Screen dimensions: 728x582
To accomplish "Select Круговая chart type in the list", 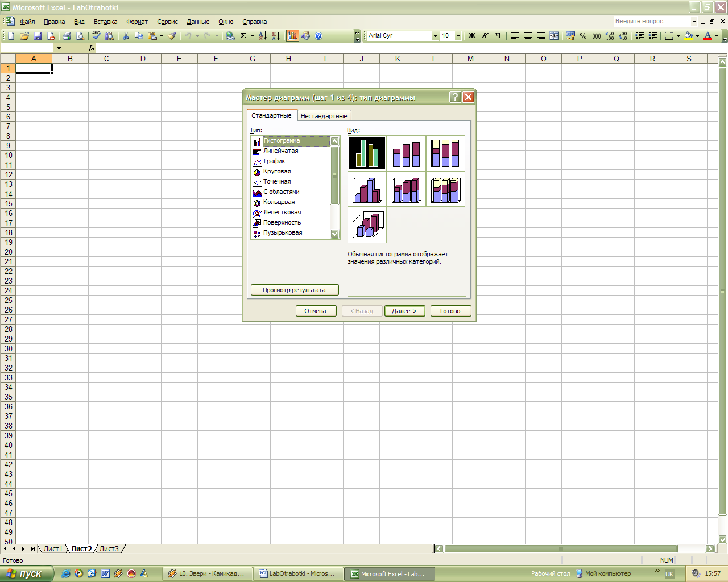I will [277, 172].
